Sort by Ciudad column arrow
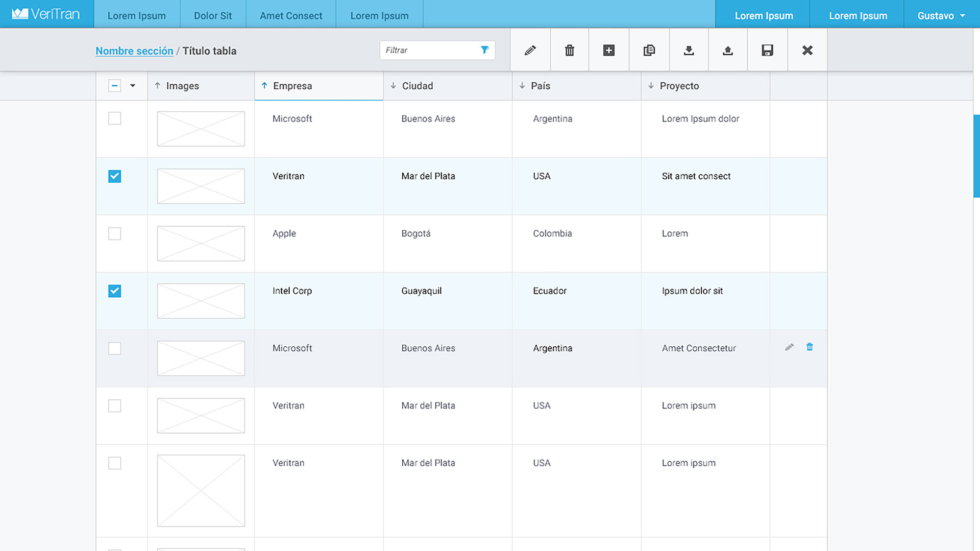The height and width of the screenshot is (551, 980). pos(393,86)
